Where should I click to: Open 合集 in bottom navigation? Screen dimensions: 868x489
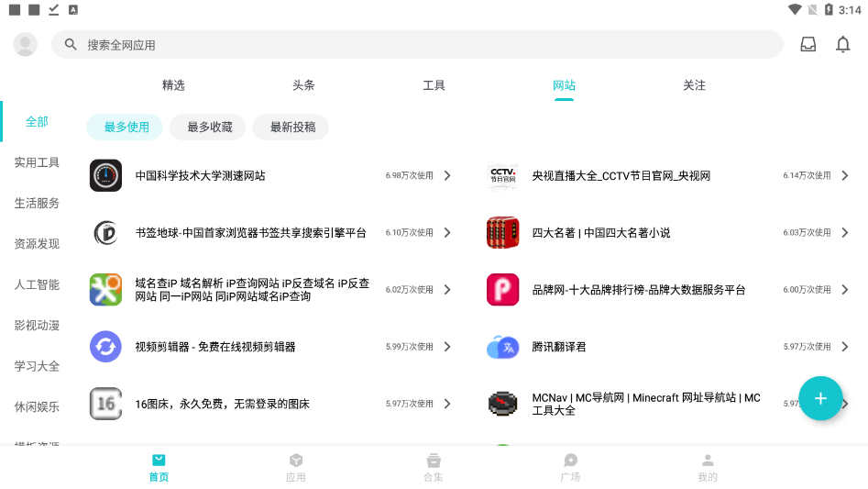(x=434, y=468)
